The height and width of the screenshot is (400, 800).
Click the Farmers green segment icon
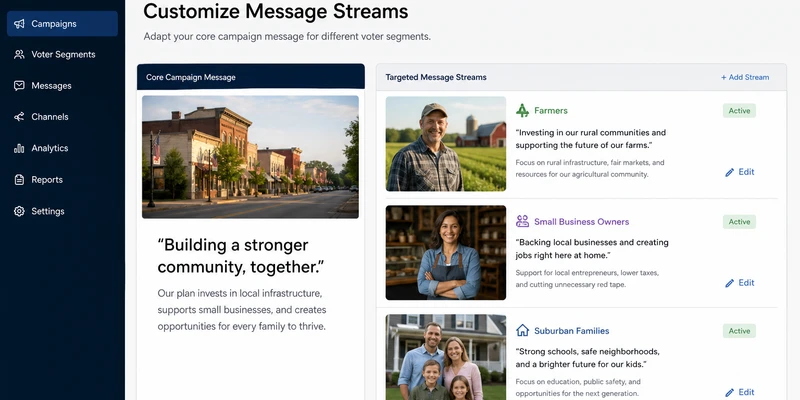pyautogui.click(x=522, y=110)
